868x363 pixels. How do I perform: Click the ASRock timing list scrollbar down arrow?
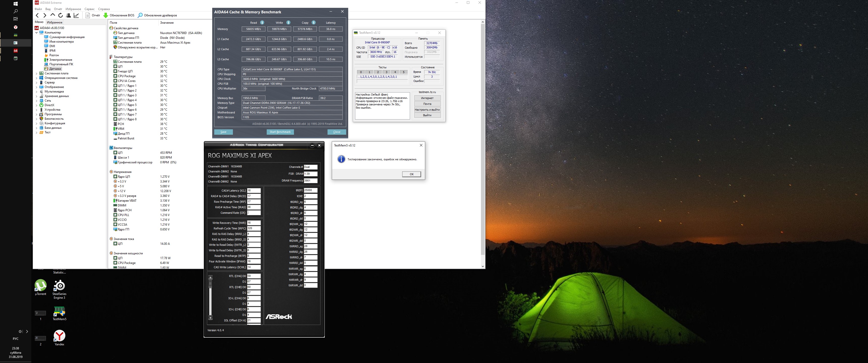click(211, 318)
